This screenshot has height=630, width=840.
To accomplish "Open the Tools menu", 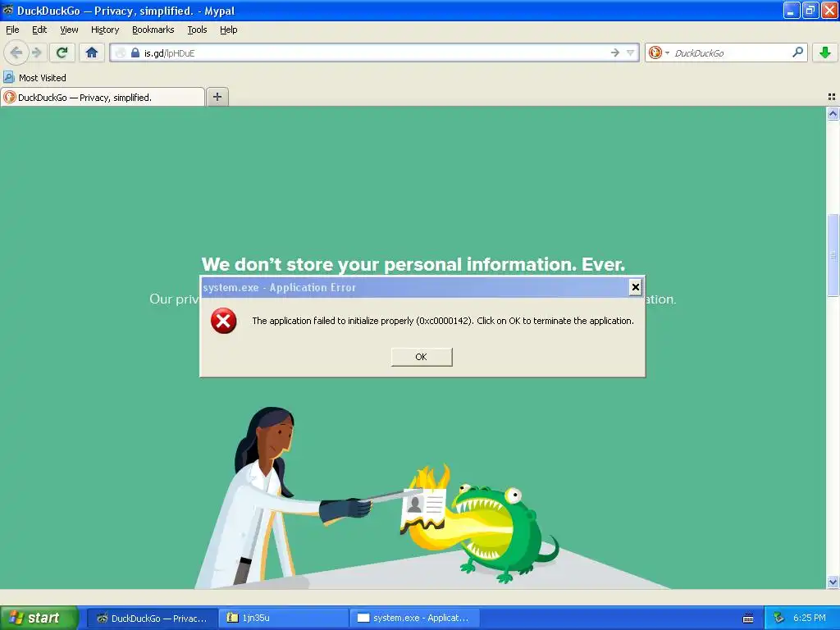I will (197, 30).
